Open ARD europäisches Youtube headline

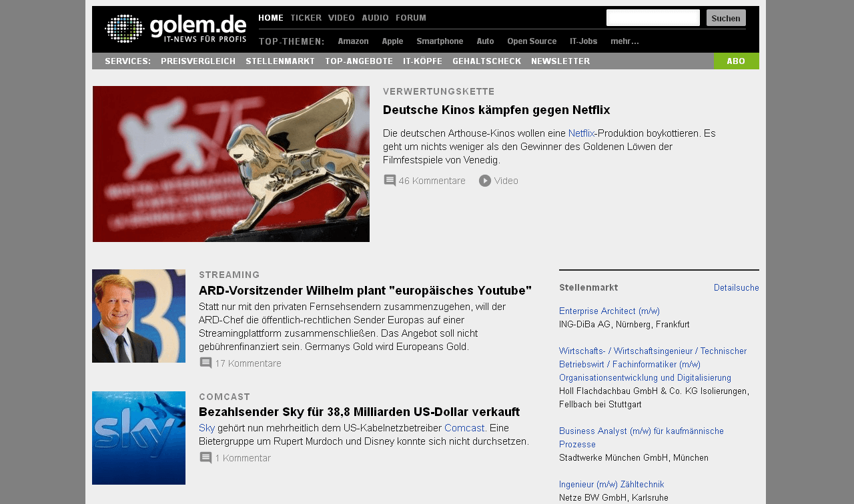365,291
